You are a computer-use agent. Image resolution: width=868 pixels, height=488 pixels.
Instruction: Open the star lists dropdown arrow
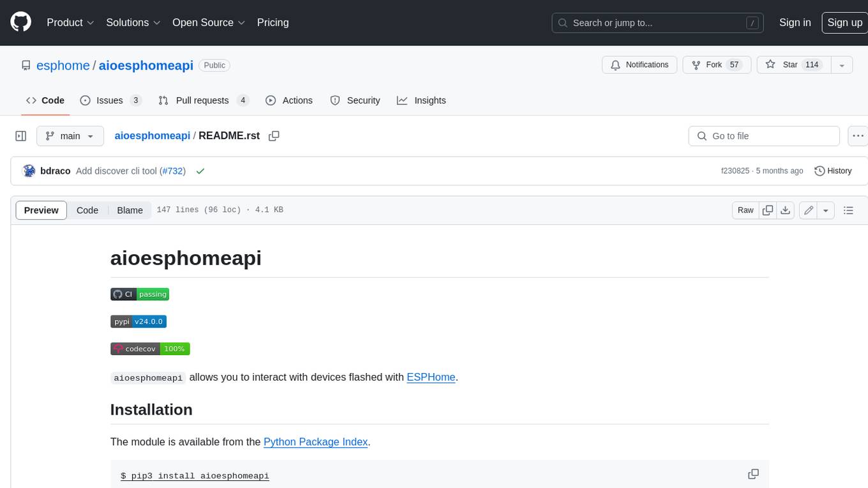[842, 65]
